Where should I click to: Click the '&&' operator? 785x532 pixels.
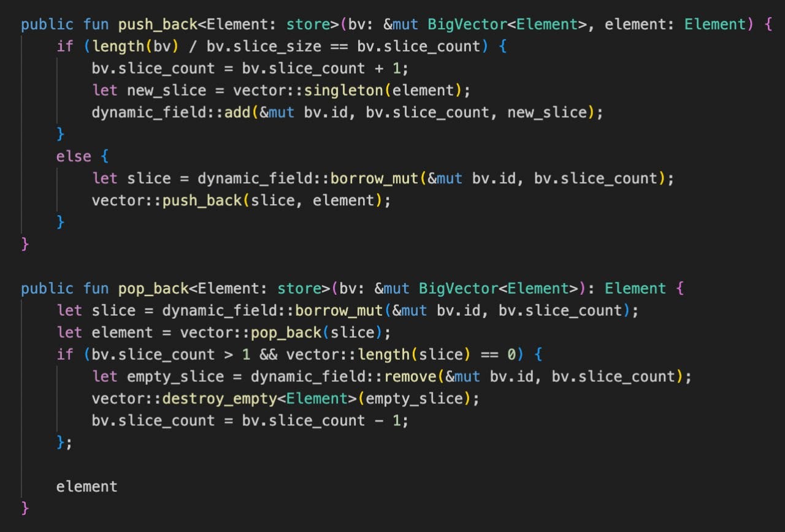pyautogui.click(x=267, y=355)
